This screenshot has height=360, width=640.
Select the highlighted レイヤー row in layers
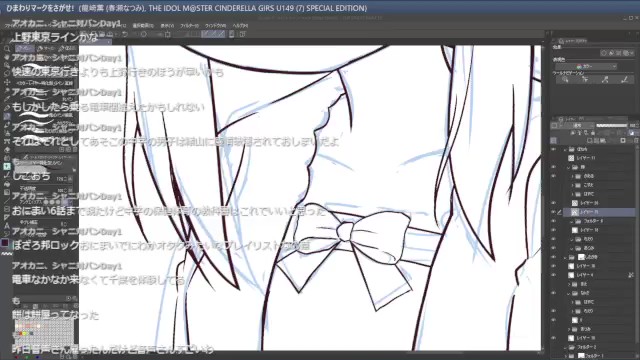click(600, 212)
